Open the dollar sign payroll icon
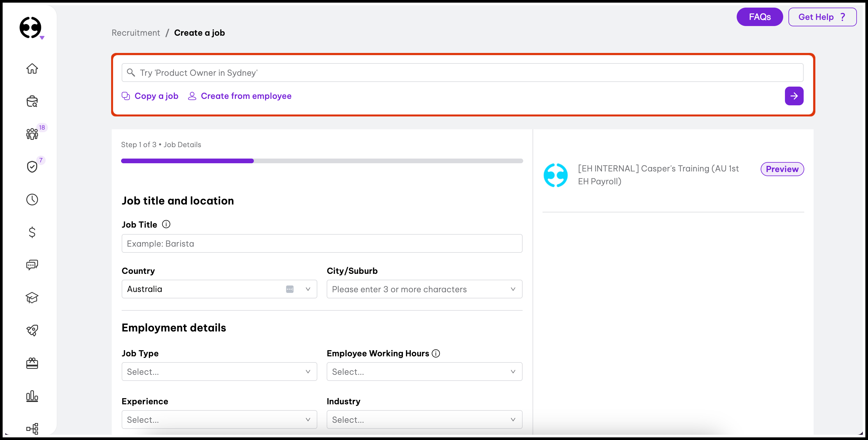Viewport: 868px width, 440px height. pos(32,232)
